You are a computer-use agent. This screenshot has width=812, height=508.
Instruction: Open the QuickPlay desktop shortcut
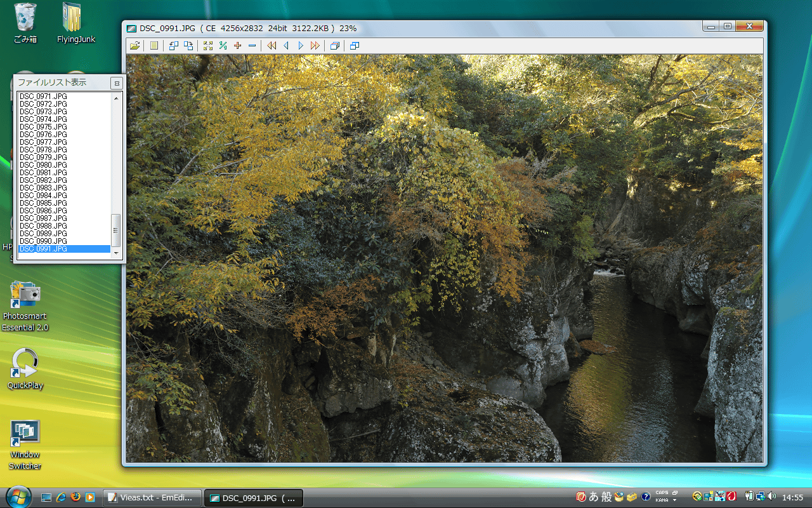coord(25,369)
